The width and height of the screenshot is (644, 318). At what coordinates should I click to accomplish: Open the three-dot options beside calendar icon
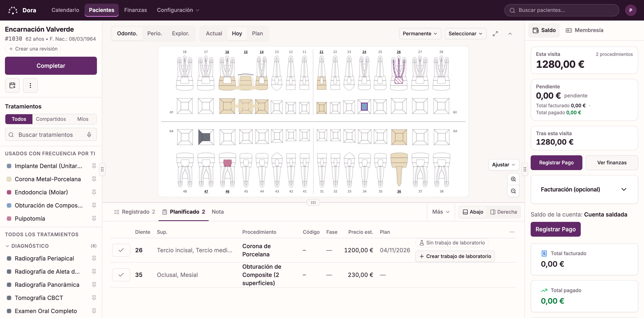tap(30, 85)
